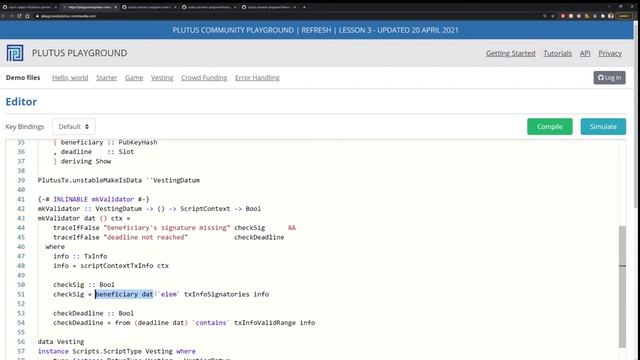Click 'data Vesting' on line 56

61,342
